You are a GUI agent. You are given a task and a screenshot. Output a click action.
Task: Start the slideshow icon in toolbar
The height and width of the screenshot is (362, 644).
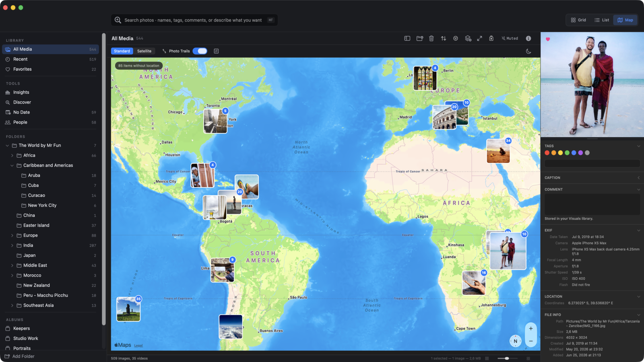click(491, 38)
